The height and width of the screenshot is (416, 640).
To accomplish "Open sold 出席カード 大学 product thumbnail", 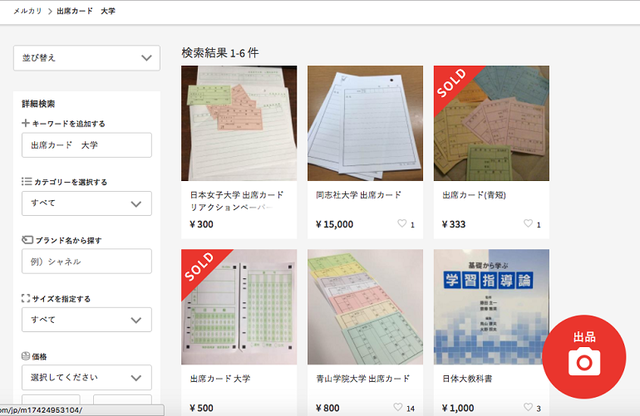I will pos(239,307).
